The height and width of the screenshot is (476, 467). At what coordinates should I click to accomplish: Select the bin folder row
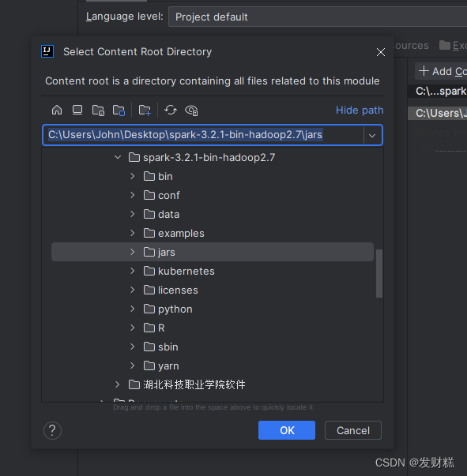213,176
